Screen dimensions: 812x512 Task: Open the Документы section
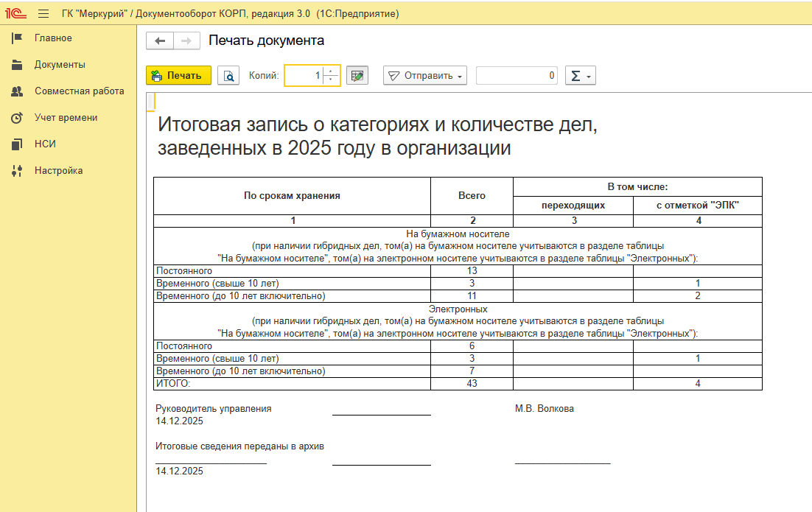click(x=60, y=65)
